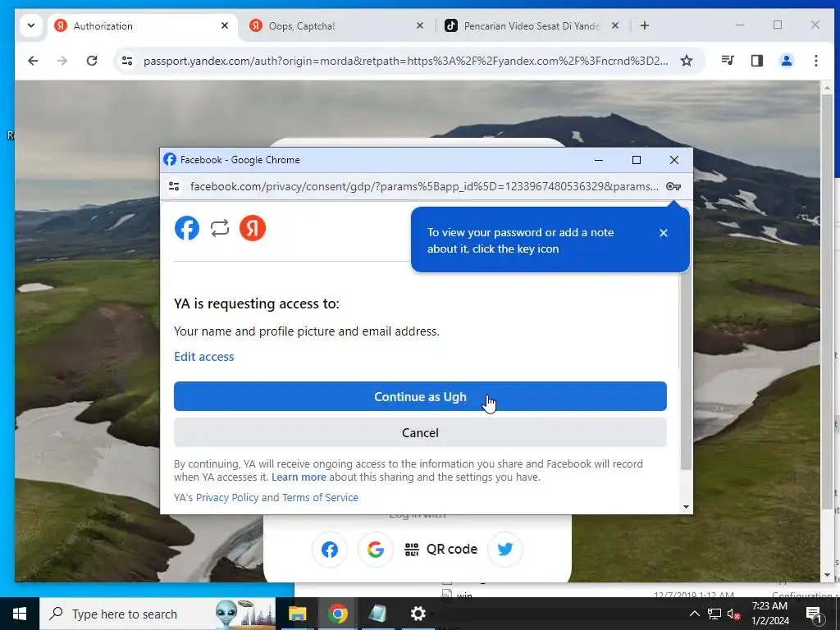Cancel the Facebook access request
The image size is (840, 630).
420,432
